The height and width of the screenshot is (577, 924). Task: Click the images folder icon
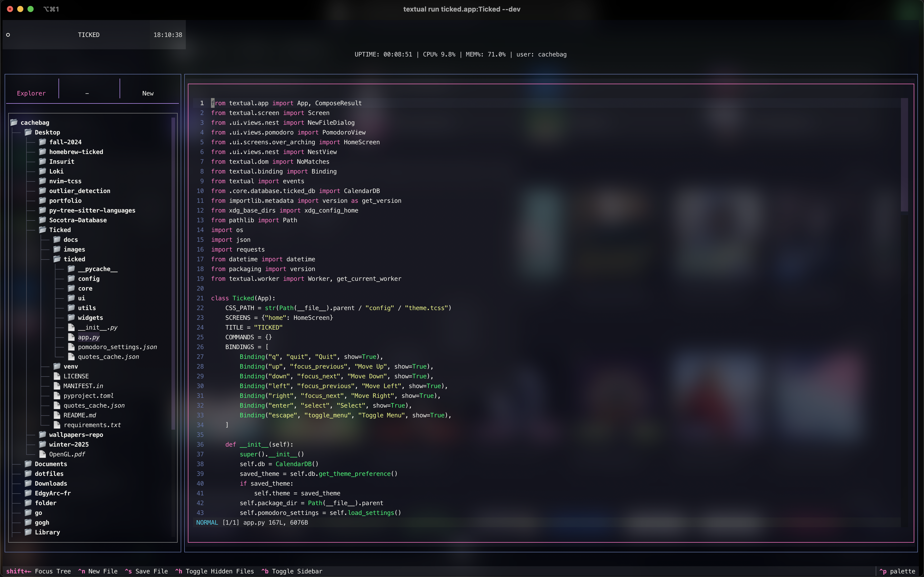pos(57,249)
